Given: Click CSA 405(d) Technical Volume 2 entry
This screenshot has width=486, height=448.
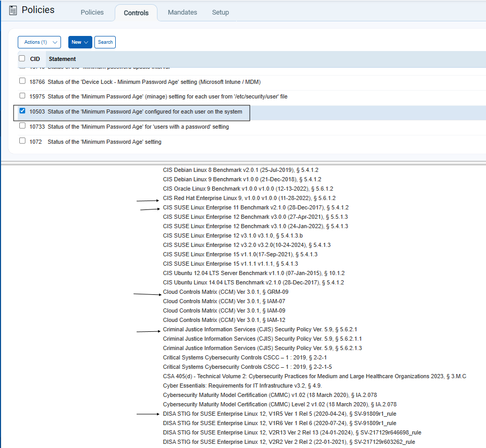Looking at the screenshot, I should [314, 377].
